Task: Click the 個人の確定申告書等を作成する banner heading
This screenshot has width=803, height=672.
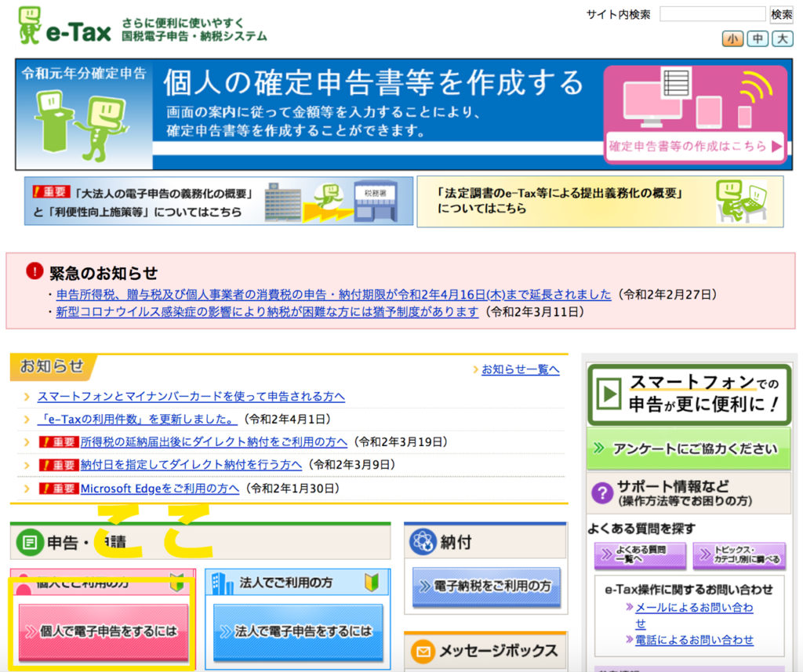Action: coord(373,83)
